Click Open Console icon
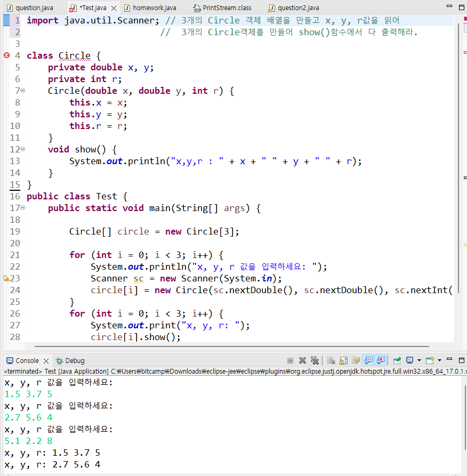The width and height of the screenshot is (467, 476). 430,360
